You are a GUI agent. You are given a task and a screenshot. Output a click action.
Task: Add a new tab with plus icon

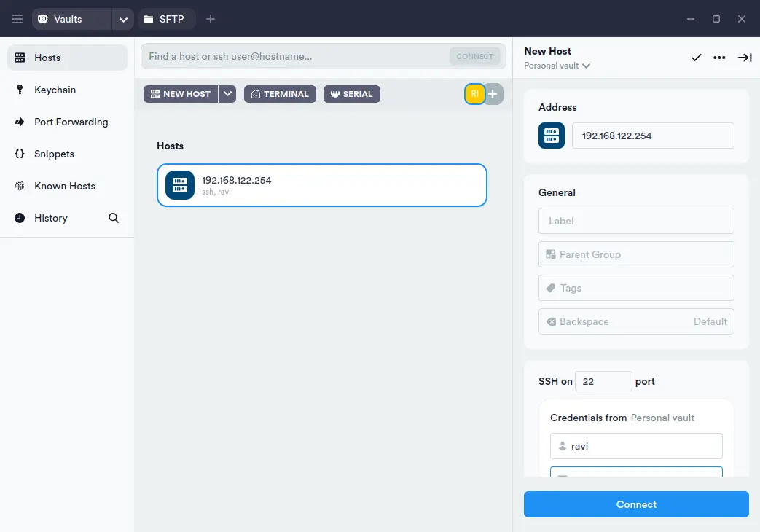coord(211,19)
